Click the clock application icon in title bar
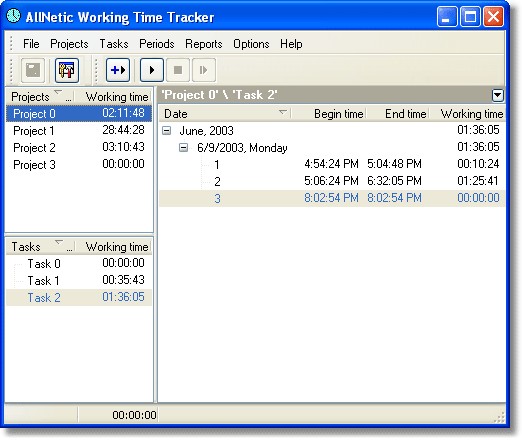 (13, 16)
